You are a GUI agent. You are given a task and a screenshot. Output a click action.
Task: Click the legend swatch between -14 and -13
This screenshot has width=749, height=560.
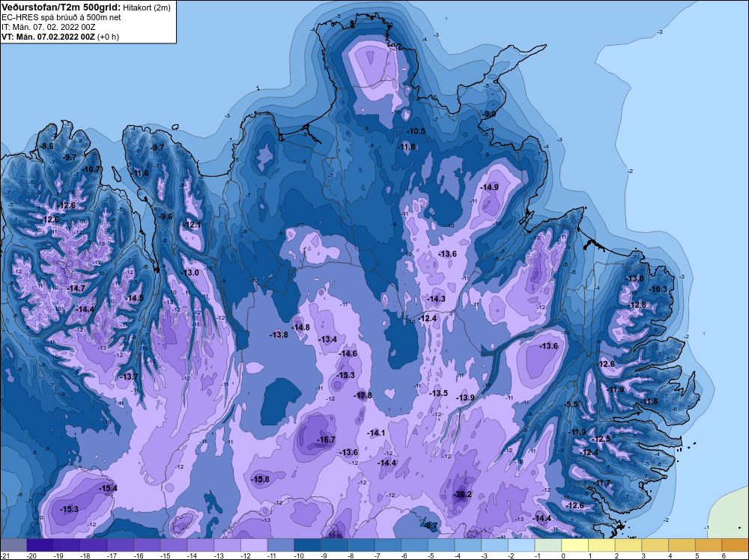[201, 545]
